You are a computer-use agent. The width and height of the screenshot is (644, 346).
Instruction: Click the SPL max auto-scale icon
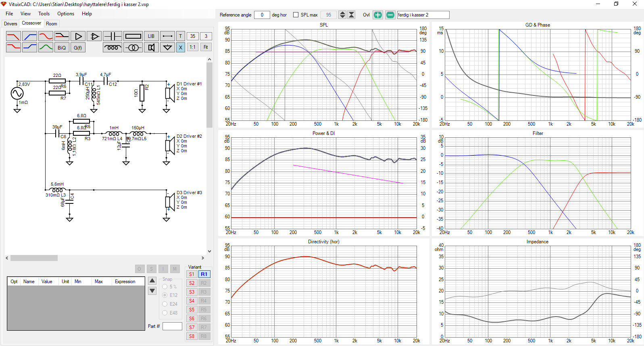[x=352, y=15]
